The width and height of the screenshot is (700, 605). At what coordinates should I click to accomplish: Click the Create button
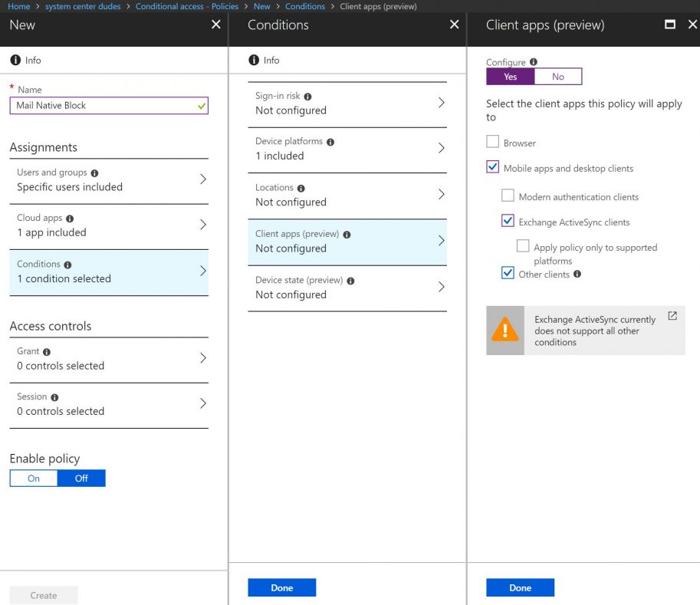(x=43, y=595)
